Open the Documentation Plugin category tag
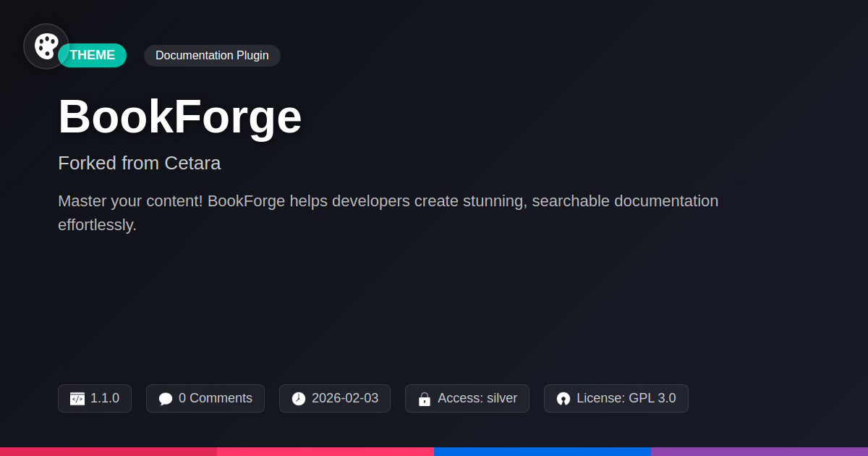Viewport: 868px width, 456px height. [x=212, y=55]
